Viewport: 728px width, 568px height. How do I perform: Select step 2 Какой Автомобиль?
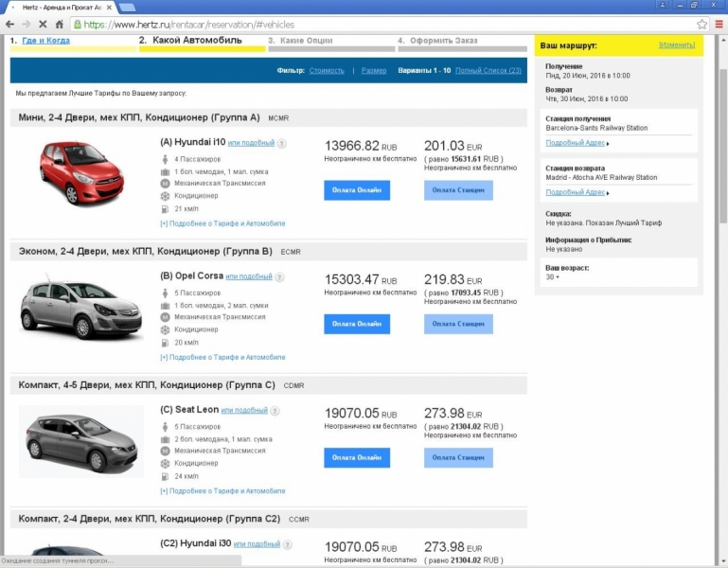coord(197,41)
